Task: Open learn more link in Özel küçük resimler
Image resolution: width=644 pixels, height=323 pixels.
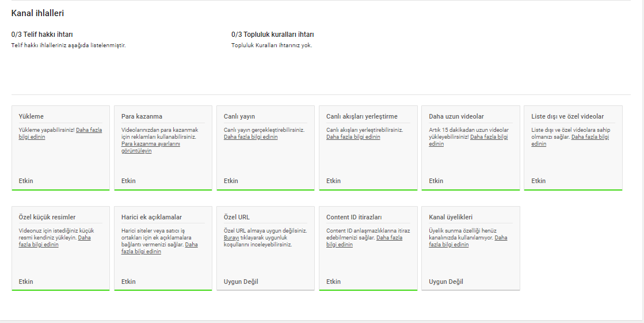Action: [84, 237]
